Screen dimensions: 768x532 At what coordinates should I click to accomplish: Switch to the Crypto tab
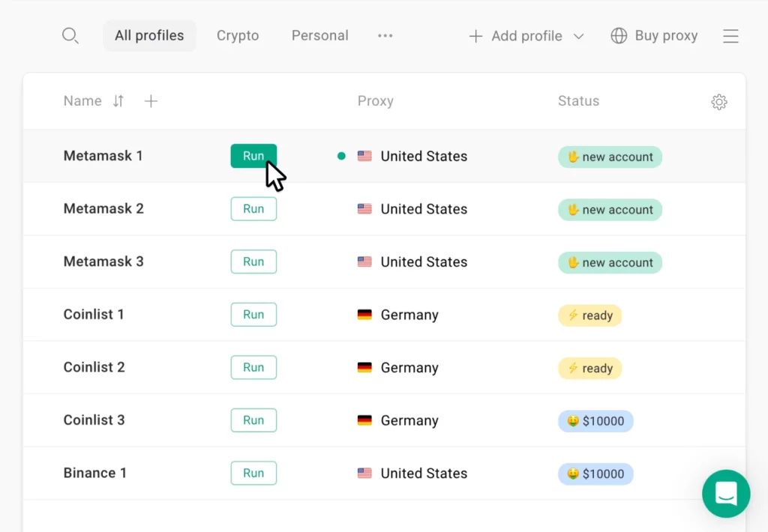point(238,35)
